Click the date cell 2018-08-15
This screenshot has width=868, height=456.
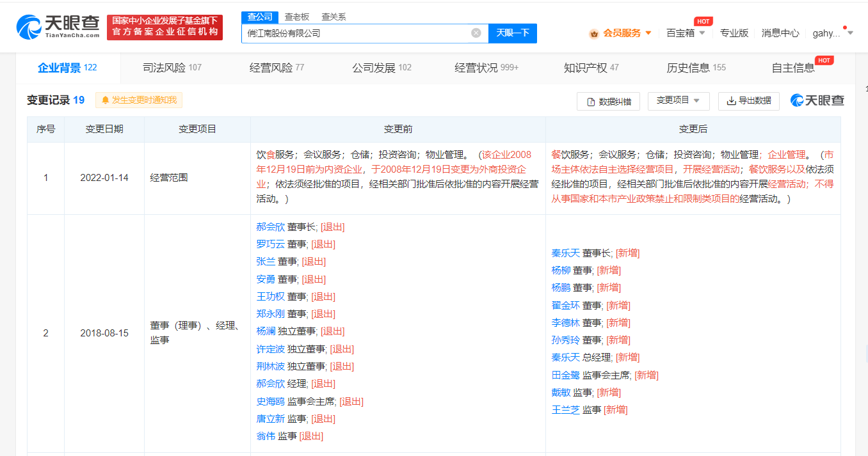[104, 333]
